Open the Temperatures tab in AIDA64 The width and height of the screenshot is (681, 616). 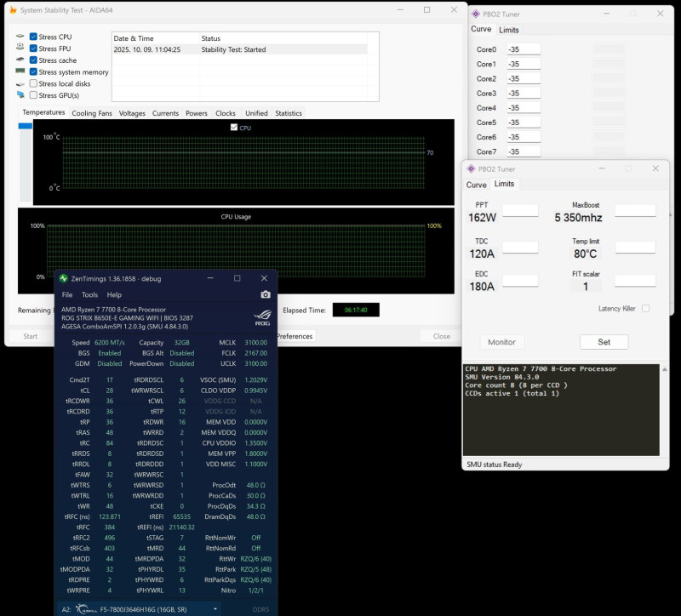point(43,112)
